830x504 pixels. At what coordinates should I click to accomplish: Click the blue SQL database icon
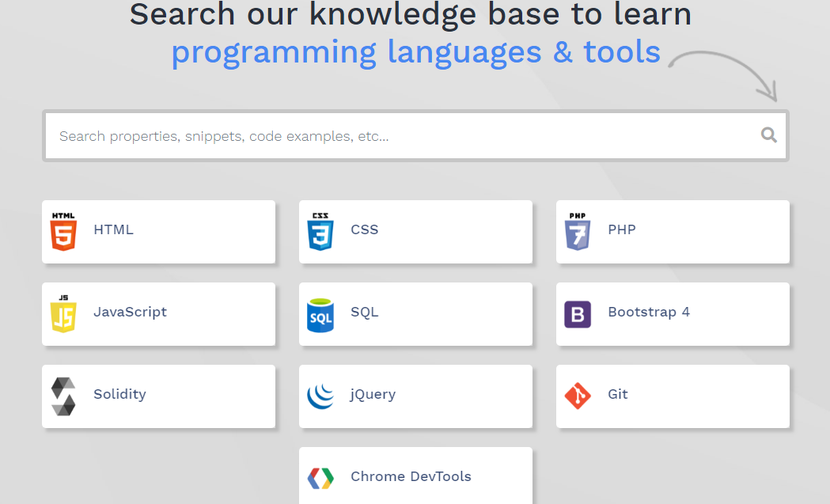click(320, 315)
